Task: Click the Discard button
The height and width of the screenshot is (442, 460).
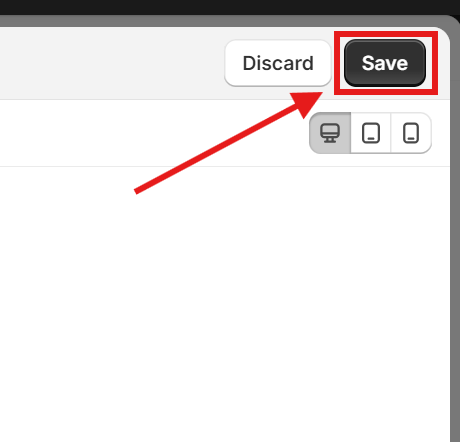Action: [x=278, y=63]
